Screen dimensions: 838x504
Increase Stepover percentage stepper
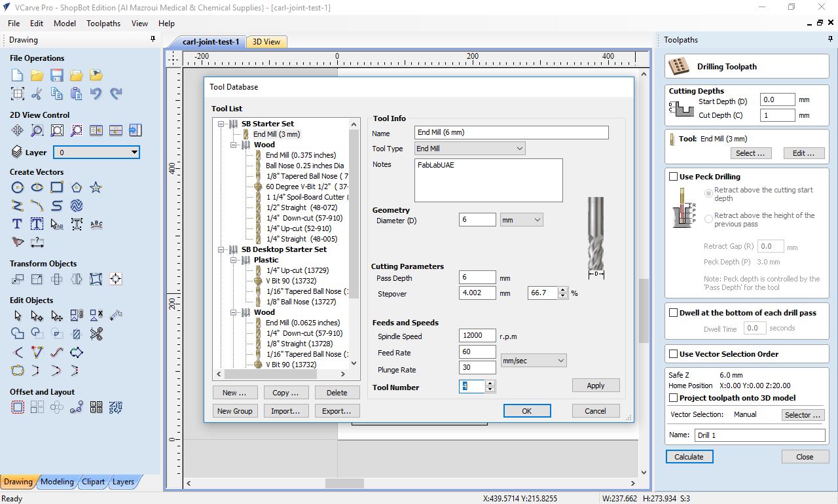(x=562, y=290)
